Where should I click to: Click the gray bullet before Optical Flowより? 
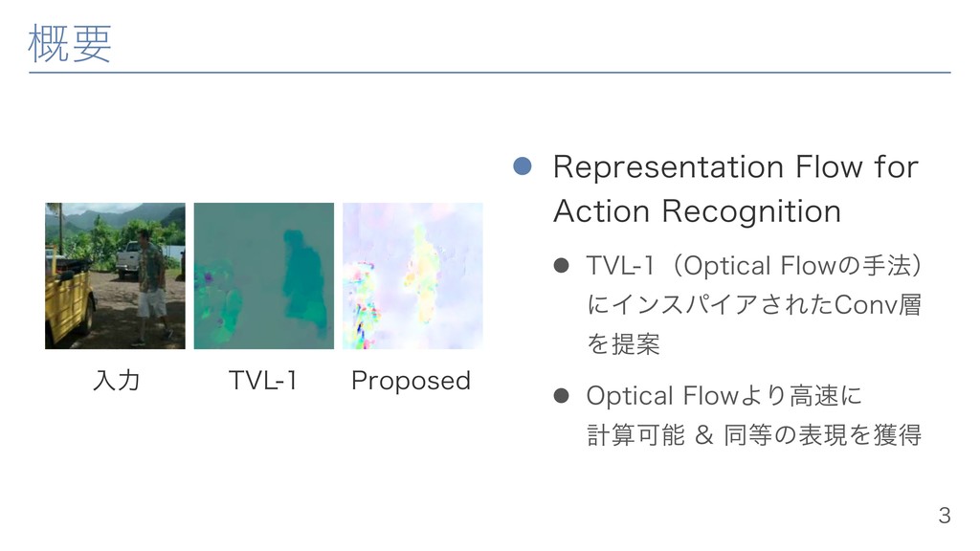click(x=561, y=395)
